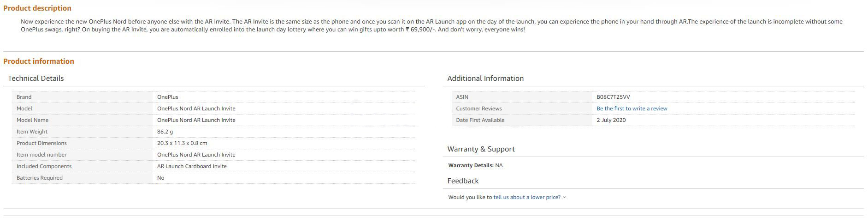This screenshot has width=868, height=224.
Task: Select the 'Brand' row label
Action: 24,97
